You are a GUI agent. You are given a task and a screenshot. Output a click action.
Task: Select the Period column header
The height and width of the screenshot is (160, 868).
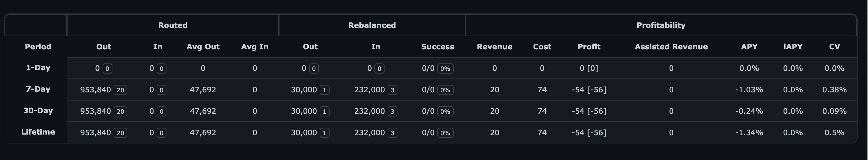(x=38, y=47)
